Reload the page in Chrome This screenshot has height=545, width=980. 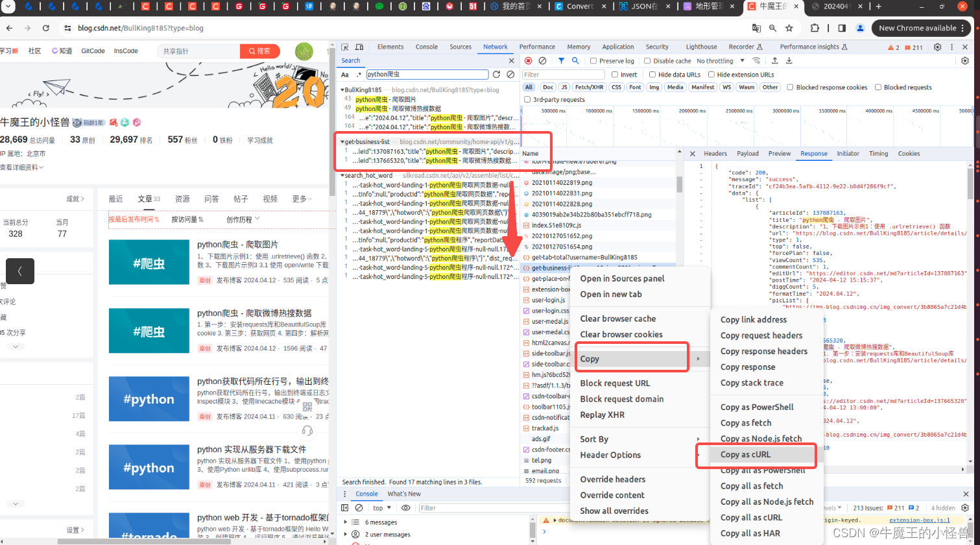click(45, 29)
